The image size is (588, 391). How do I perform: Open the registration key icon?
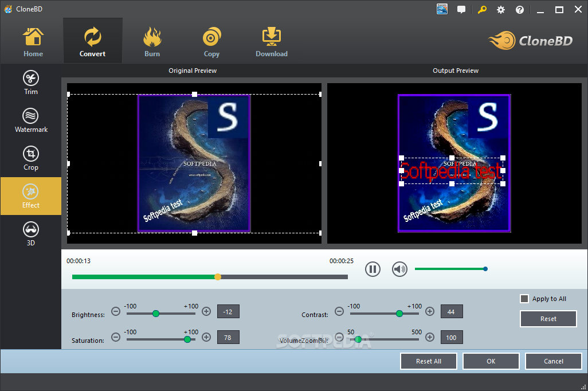(482, 9)
